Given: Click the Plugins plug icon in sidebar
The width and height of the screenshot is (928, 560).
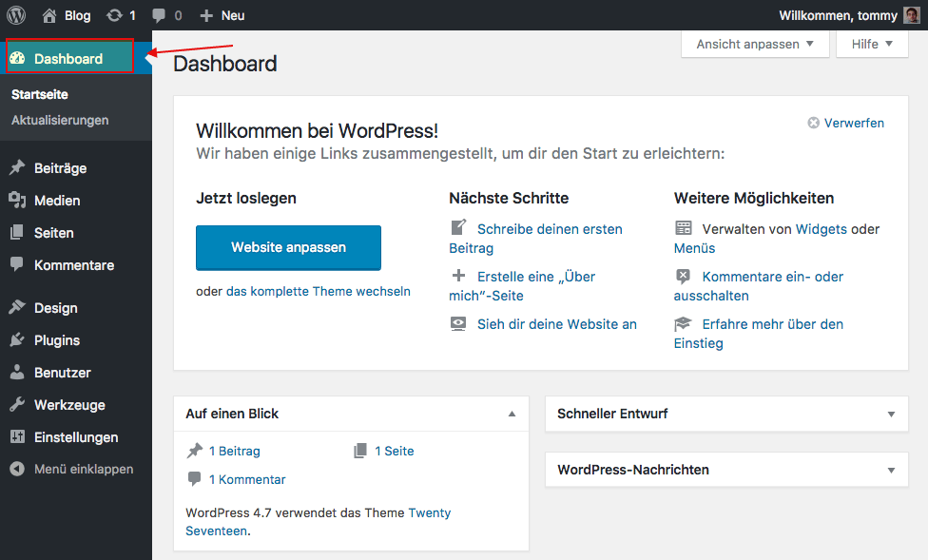Looking at the screenshot, I should tap(17, 340).
